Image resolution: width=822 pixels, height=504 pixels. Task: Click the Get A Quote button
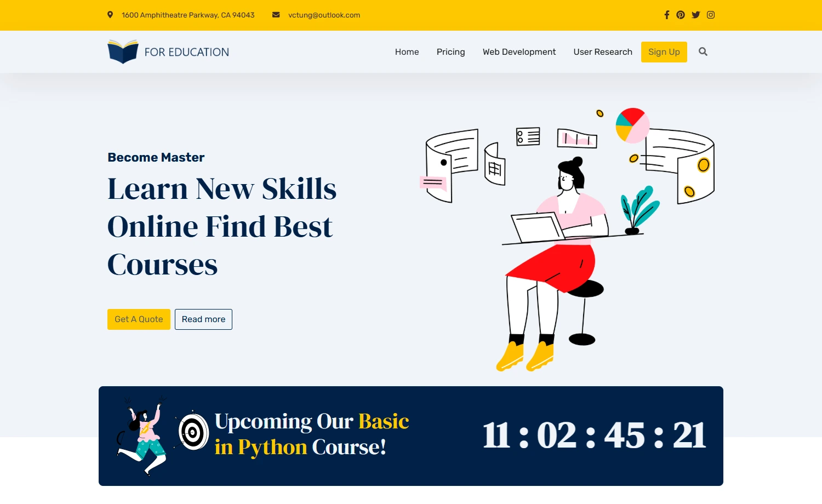tap(139, 319)
